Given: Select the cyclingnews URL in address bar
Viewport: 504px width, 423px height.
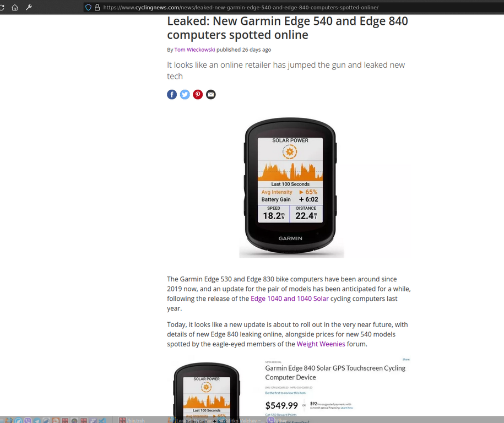Looking at the screenshot, I should coord(240,7).
